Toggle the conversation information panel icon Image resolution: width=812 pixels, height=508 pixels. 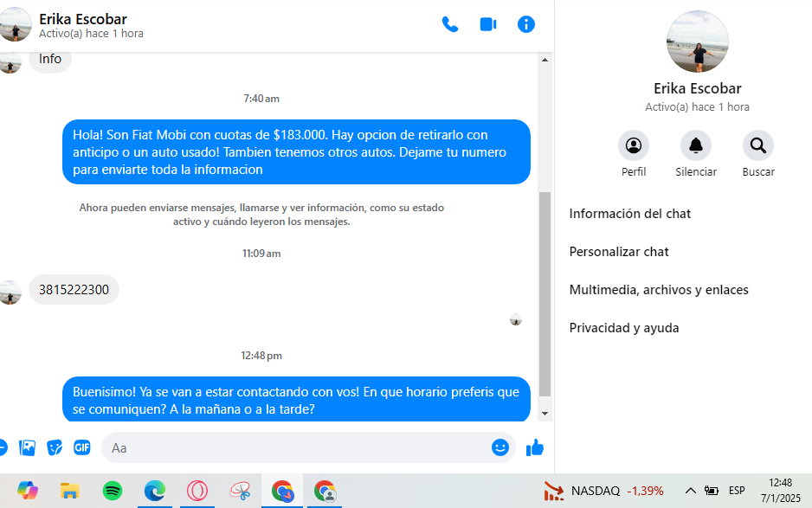526,24
